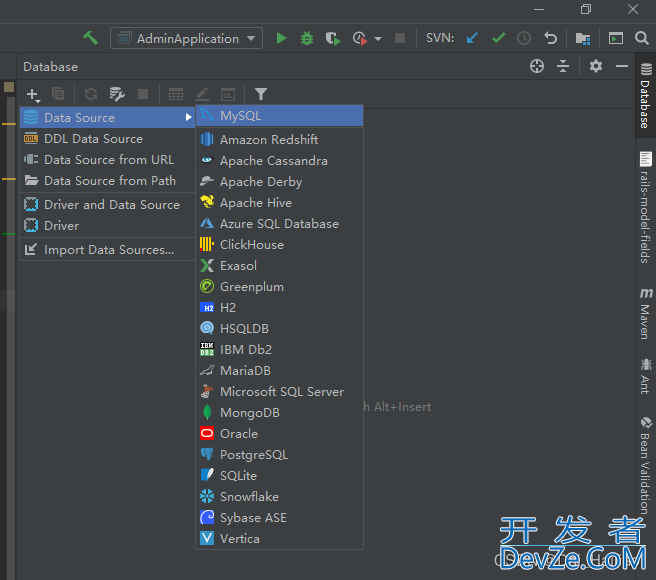Select Sybase ASE
The image size is (656, 580).
[x=279, y=518]
